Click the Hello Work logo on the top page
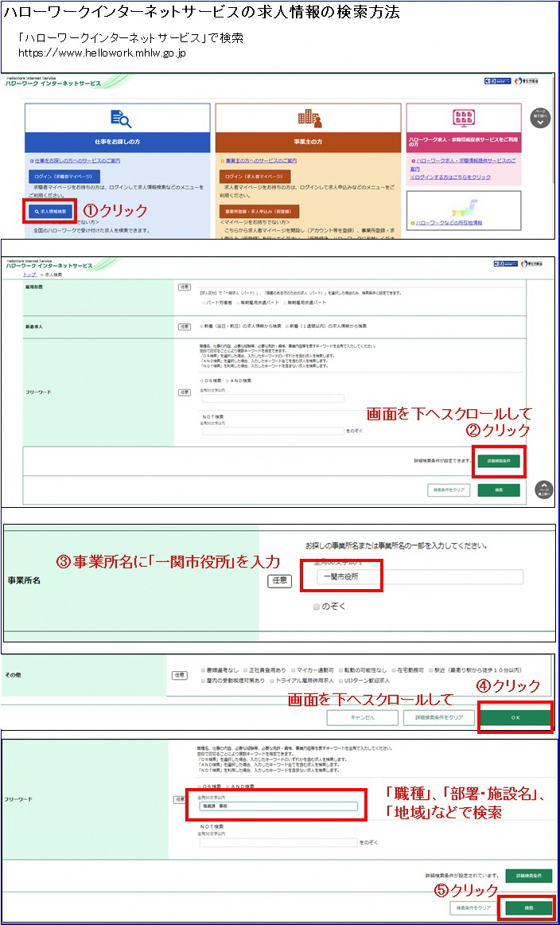The width and height of the screenshot is (560, 925). [x=53, y=82]
